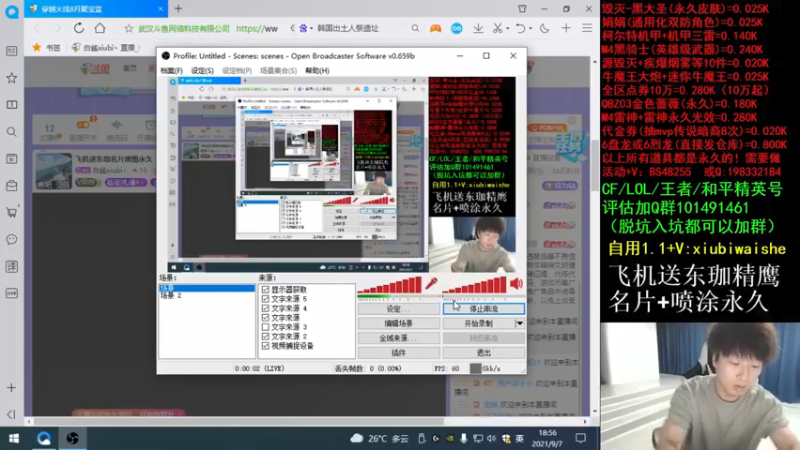The width and height of the screenshot is (800, 450).
Task: Open the undo history dropdown arrow
Action: 530,29
